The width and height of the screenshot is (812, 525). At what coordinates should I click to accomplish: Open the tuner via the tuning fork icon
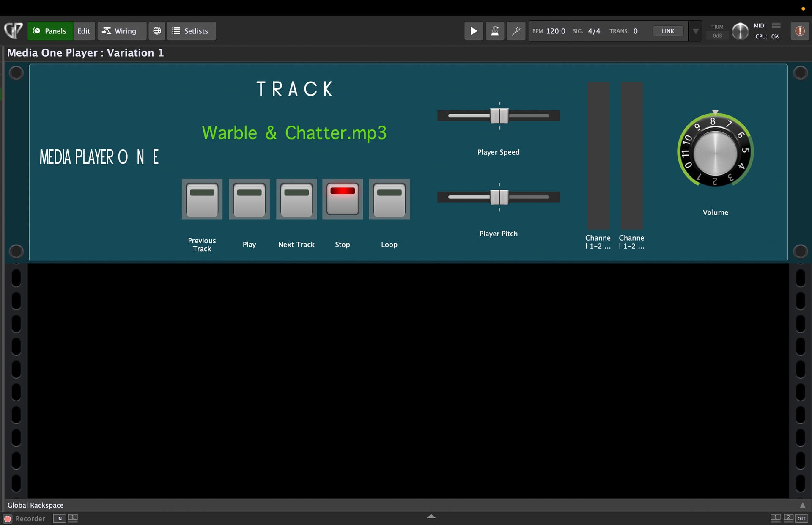[x=516, y=31]
